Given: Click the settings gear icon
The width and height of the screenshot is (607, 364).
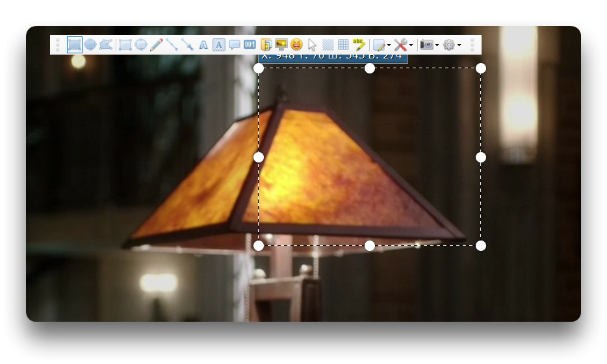Looking at the screenshot, I should point(448,45).
